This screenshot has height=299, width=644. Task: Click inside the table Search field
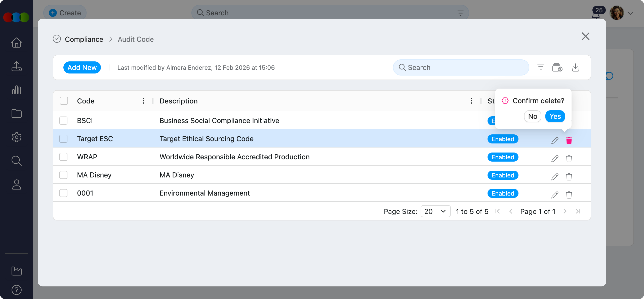point(460,67)
